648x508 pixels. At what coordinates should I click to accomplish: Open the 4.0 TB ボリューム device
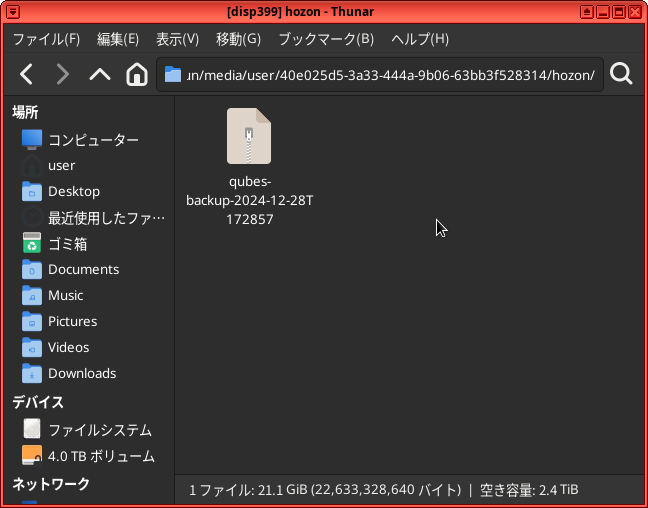(x=101, y=456)
